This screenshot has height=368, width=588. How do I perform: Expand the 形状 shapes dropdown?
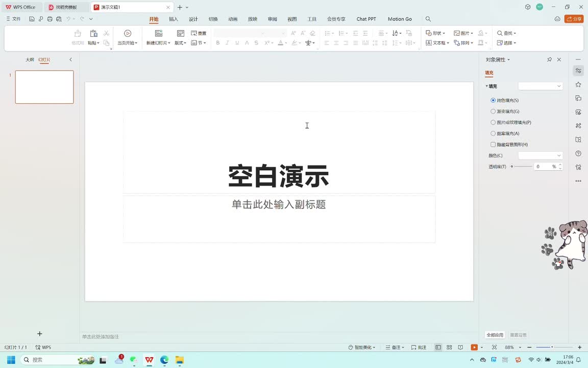pyautogui.click(x=436, y=33)
